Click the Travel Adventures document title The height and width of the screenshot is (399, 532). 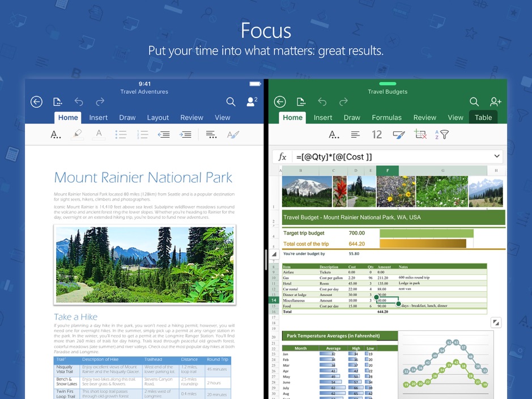pos(144,92)
